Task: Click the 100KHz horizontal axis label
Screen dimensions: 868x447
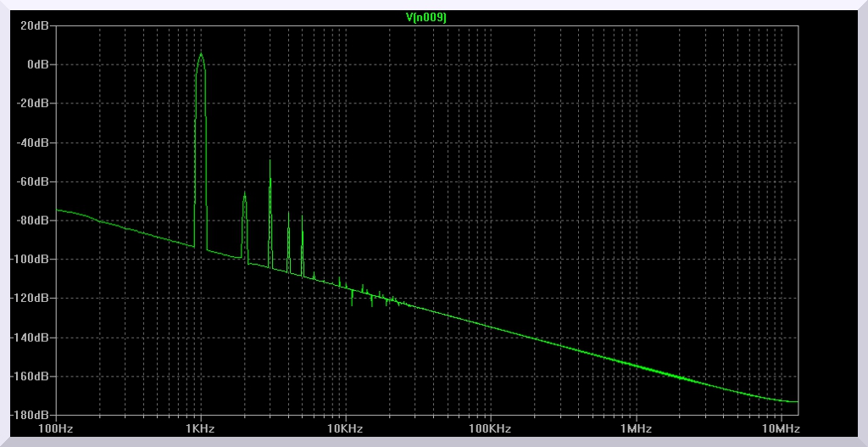Action: (x=490, y=429)
